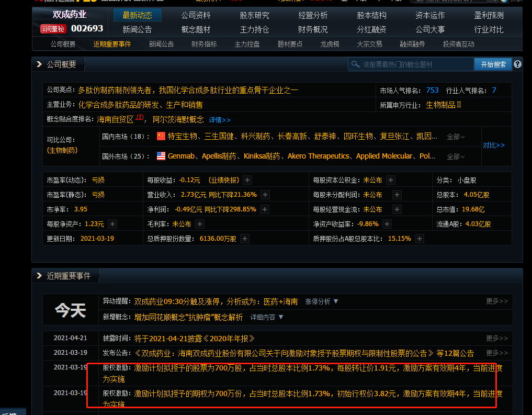Jump to 财务指标 section
The width and height of the screenshot is (532, 415).
(x=204, y=44)
